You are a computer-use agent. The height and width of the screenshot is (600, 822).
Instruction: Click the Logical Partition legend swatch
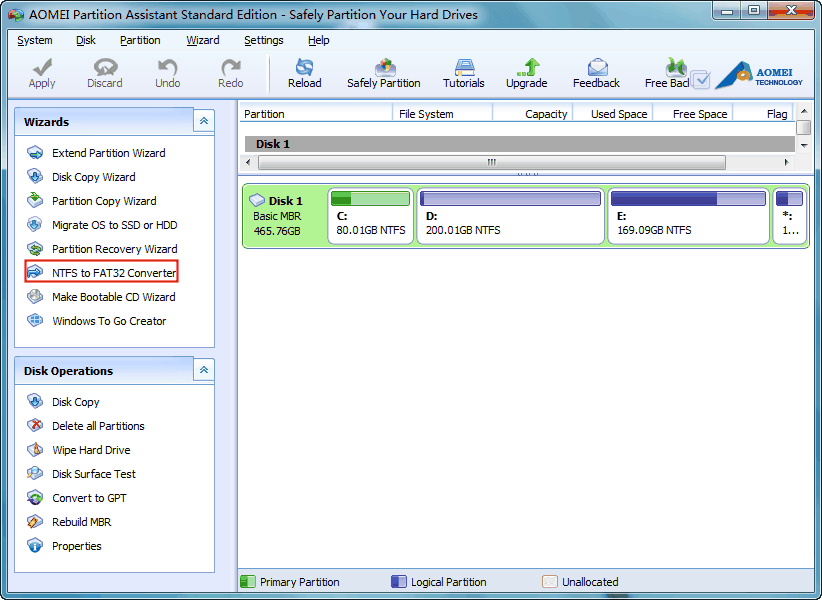click(398, 582)
